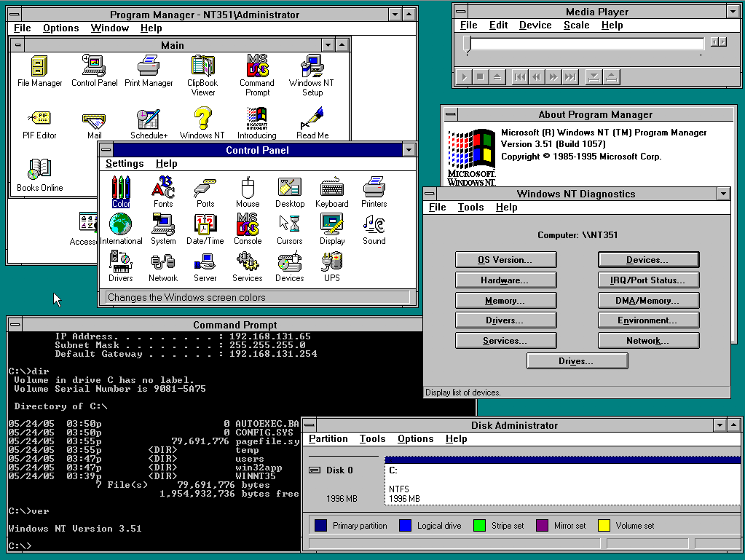The height and width of the screenshot is (560, 745).
Task: Click the Media Player seek slider track
Action: pyautogui.click(x=586, y=44)
